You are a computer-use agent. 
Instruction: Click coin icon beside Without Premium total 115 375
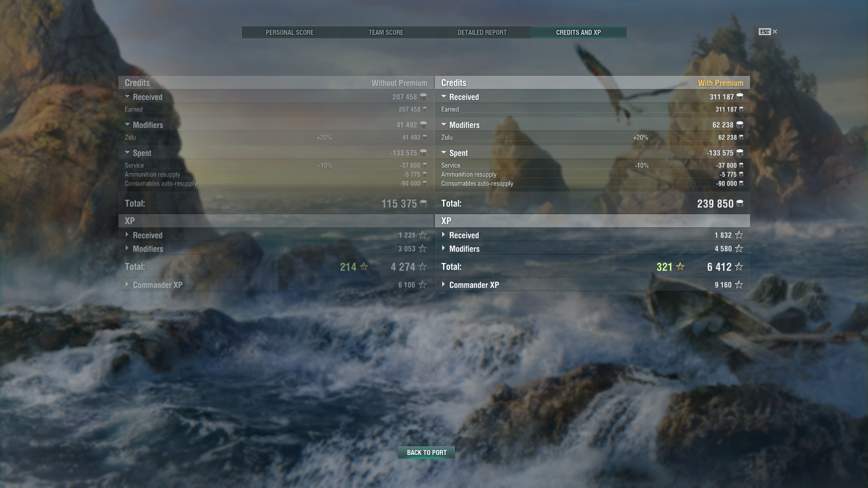[423, 203]
